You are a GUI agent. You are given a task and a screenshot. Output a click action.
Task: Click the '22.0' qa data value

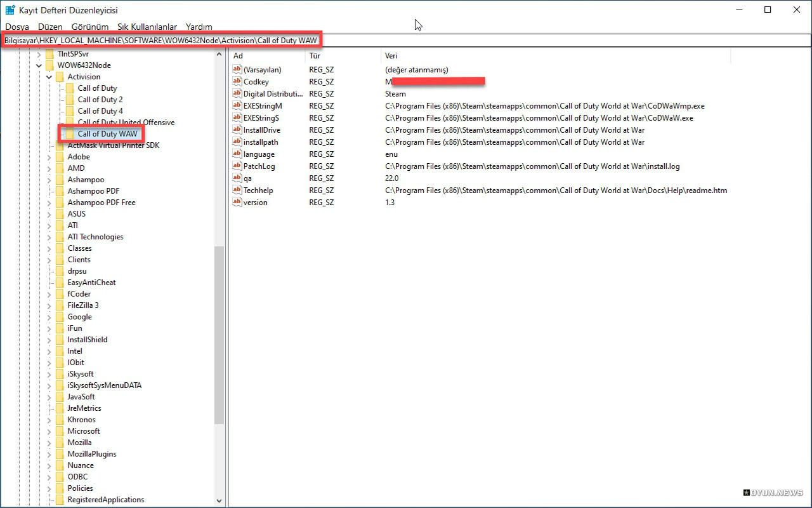pyautogui.click(x=392, y=178)
